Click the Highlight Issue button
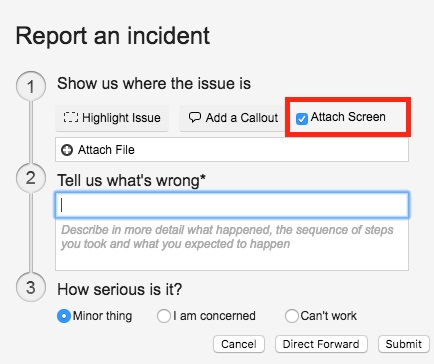The image size is (434, 364). pos(112,118)
